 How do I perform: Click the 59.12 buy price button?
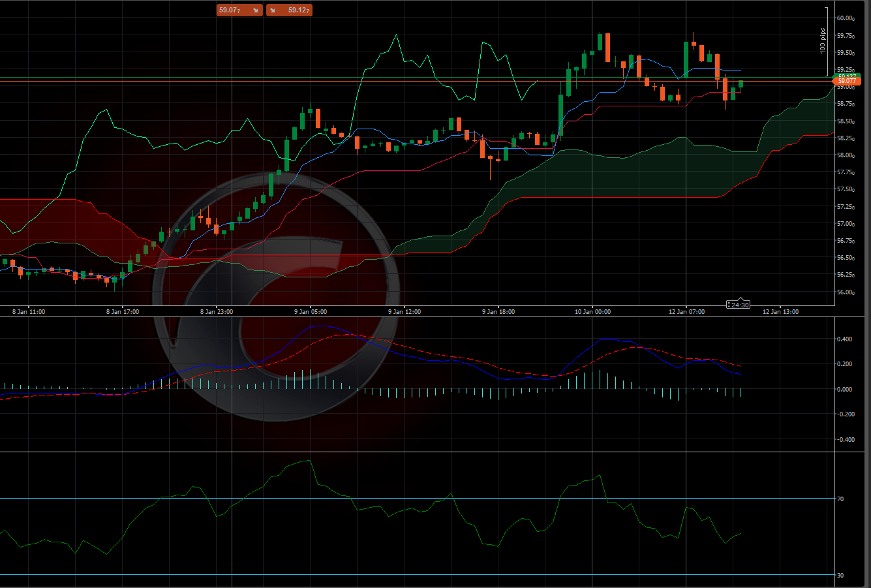[289, 10]
